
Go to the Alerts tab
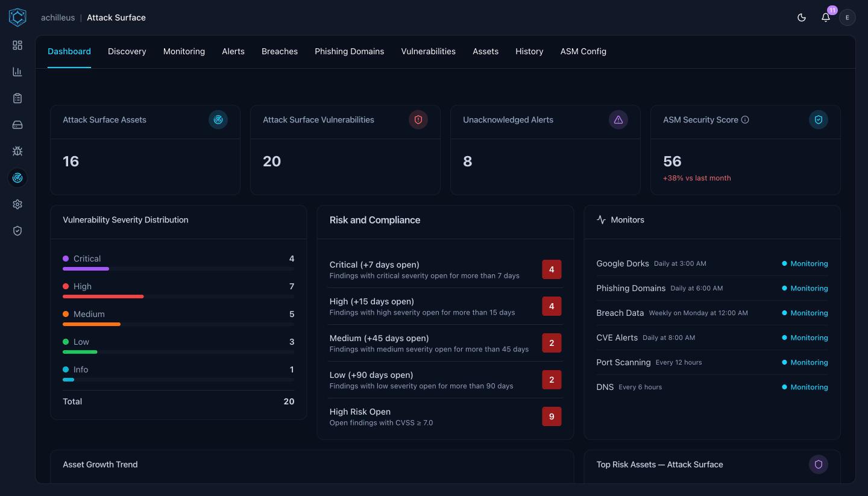tap(233, 51)
